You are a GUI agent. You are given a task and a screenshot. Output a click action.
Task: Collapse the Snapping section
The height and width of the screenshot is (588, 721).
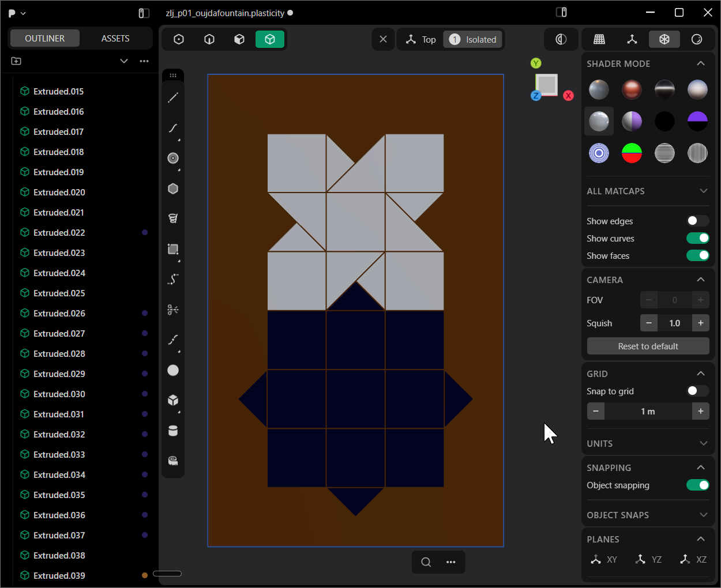701,468
